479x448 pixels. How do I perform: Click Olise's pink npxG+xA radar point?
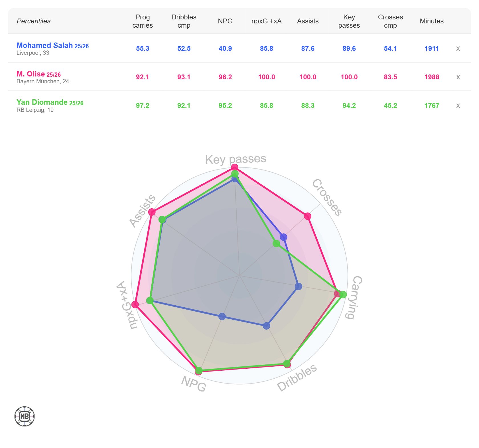tap(135, 304)
